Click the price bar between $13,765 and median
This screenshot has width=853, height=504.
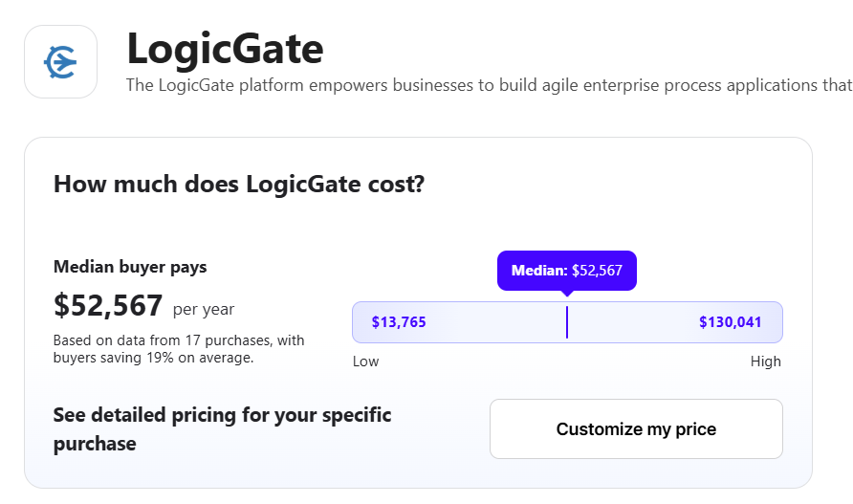click(x=497, y=322)
